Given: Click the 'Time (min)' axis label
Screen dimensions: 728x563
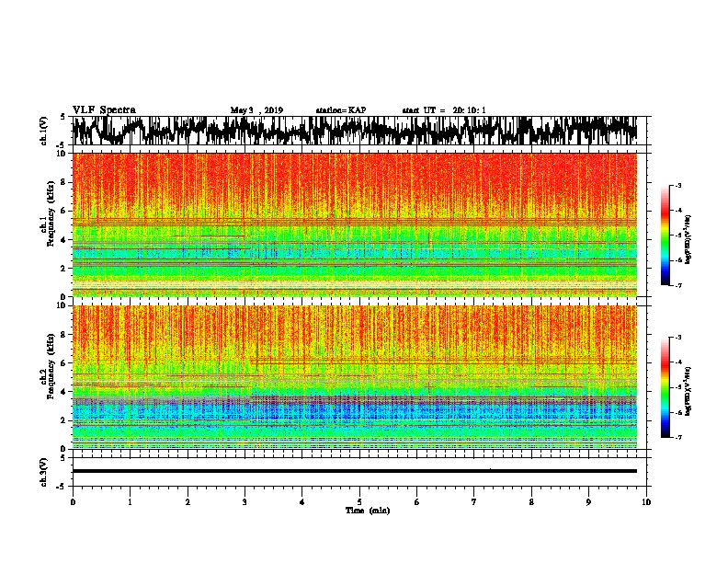Looking at the screenshot, I should 368,511.
